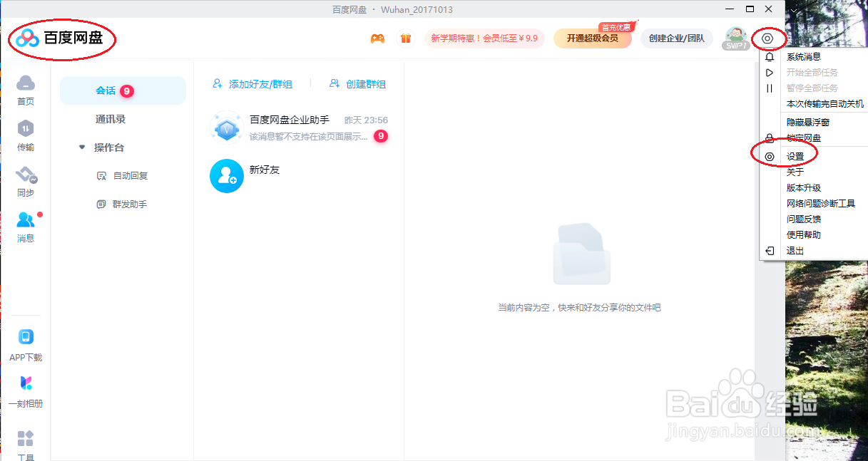Open the 新好友 conversation entry
Image resolution: width=868 pixels, height=461 pixels.
tap(299, 176)
